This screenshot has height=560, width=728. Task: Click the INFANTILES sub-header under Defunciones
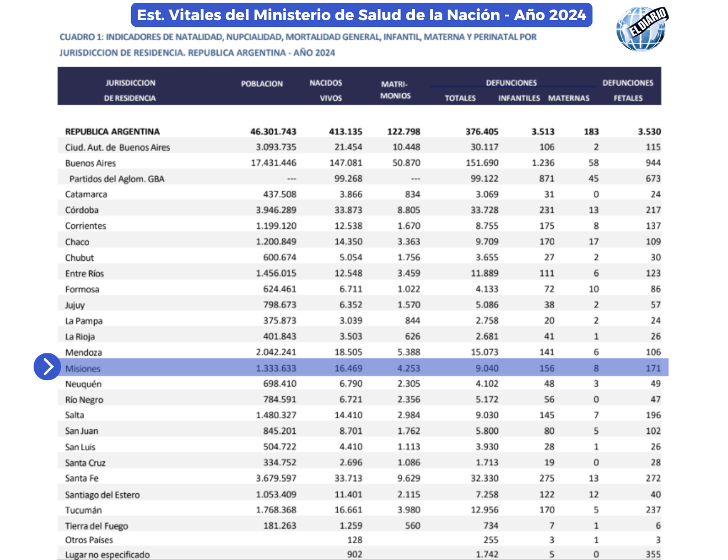click(x=519, y=98)
